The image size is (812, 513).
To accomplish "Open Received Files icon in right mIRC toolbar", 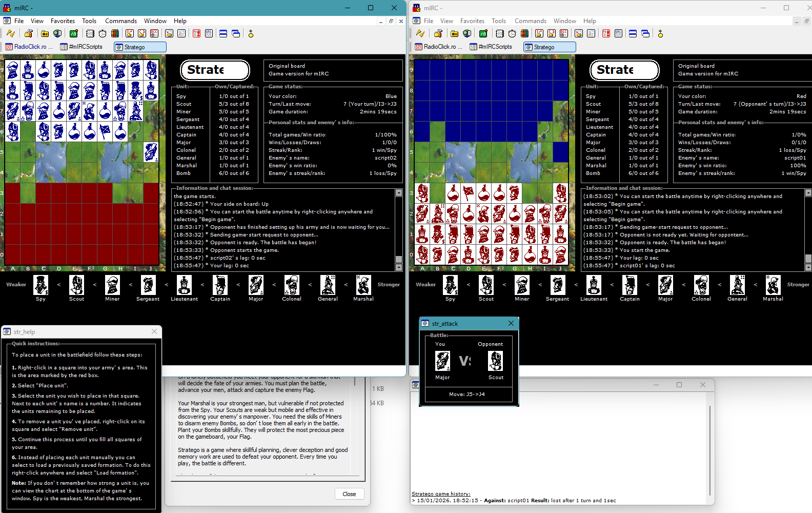I will [579, 33].
